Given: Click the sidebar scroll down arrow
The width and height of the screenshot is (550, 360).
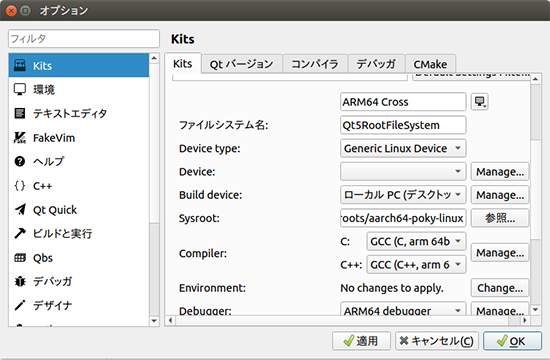Looking at the screenshot, I should point(154,320).
